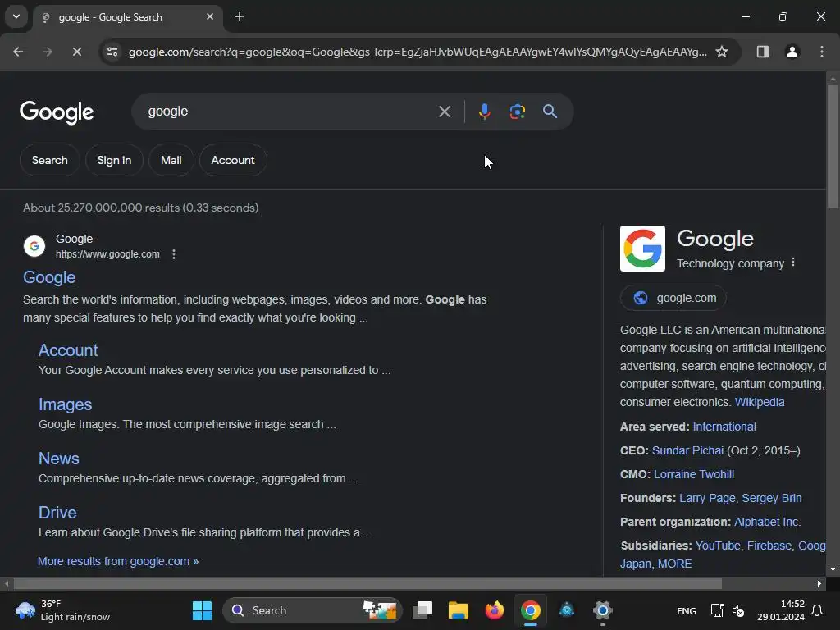Go back using the browser back arrow

coord(18,52)
